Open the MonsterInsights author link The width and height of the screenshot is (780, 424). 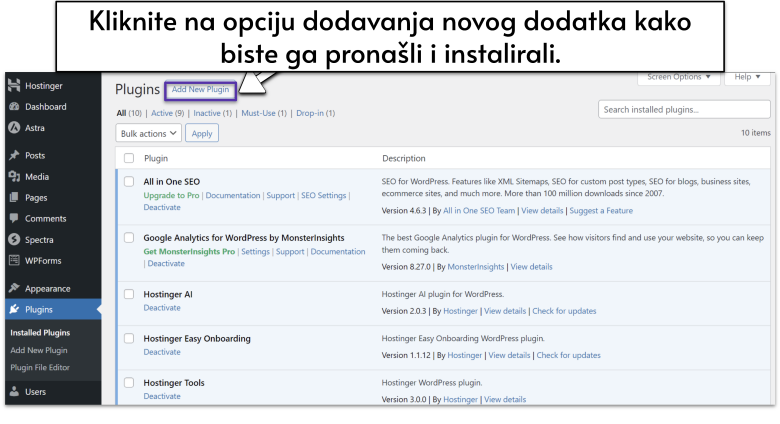tap(476, 267)
